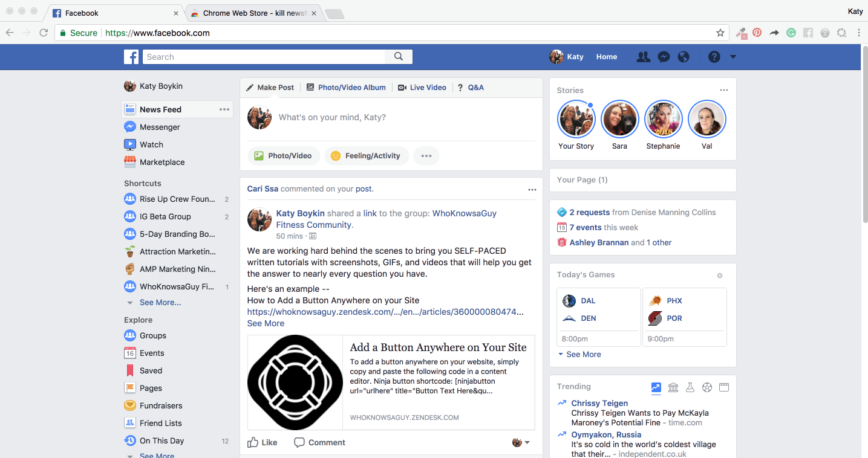Bookmark page with the star icon

coord(720,33)
